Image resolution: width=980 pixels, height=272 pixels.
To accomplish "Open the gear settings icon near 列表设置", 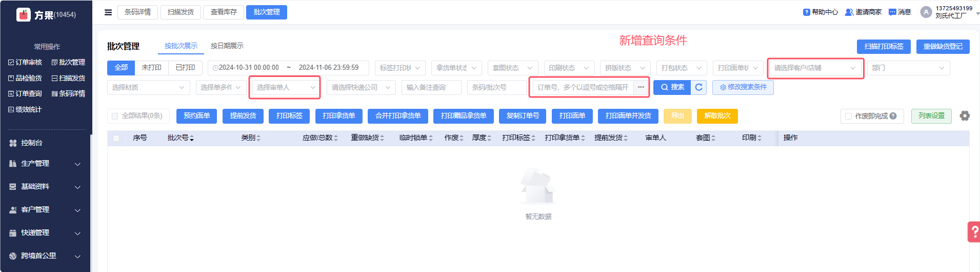I will [x=965, y=116].
